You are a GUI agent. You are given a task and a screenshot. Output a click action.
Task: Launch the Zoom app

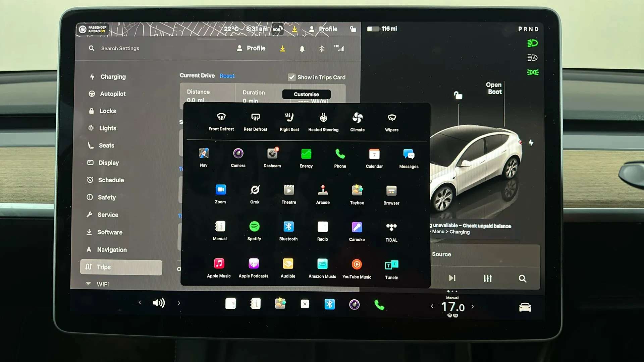click(220, 194)
